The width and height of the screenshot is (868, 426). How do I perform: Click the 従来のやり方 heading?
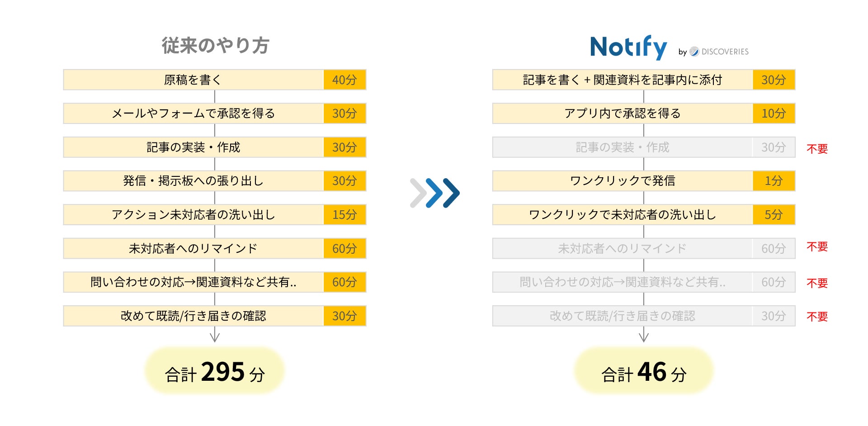point(215,46)
